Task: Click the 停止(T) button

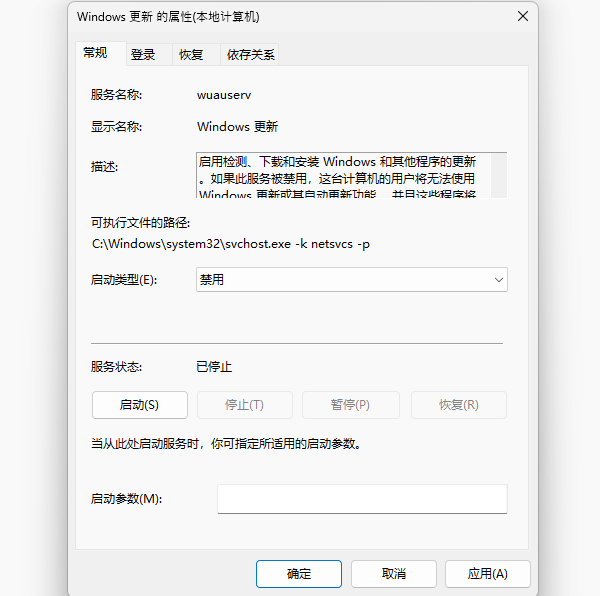Action: click(245, 405)
